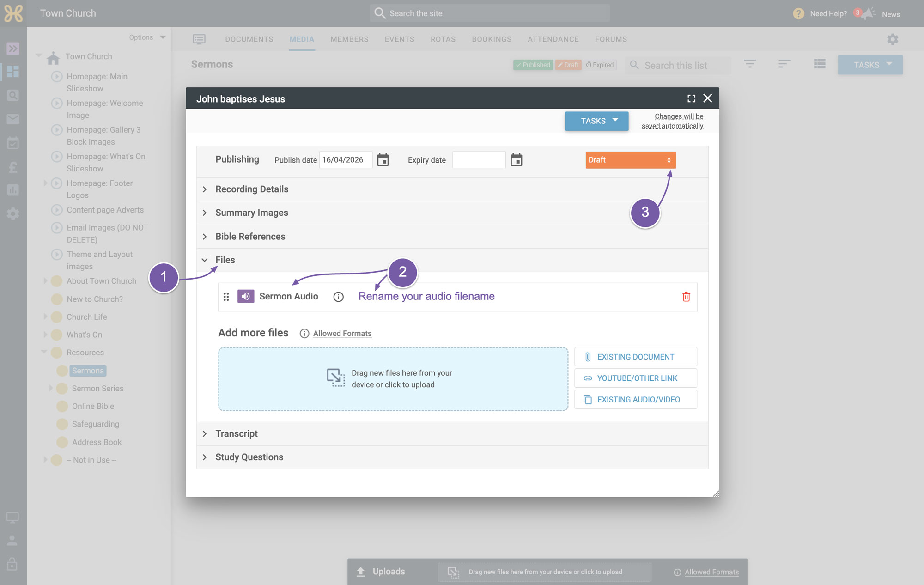Switch to the Members tab
Screen dimensions: 924x585
click(349, 39)
